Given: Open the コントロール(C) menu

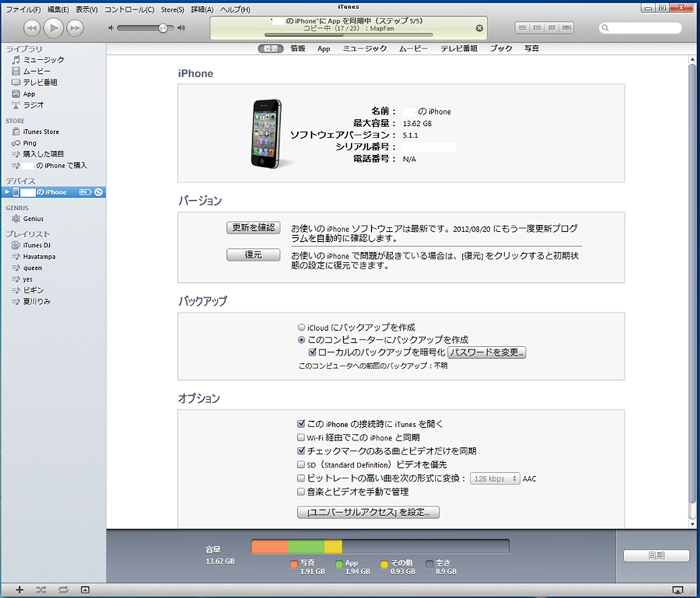Looking at the screenshot, I should 129,10.
